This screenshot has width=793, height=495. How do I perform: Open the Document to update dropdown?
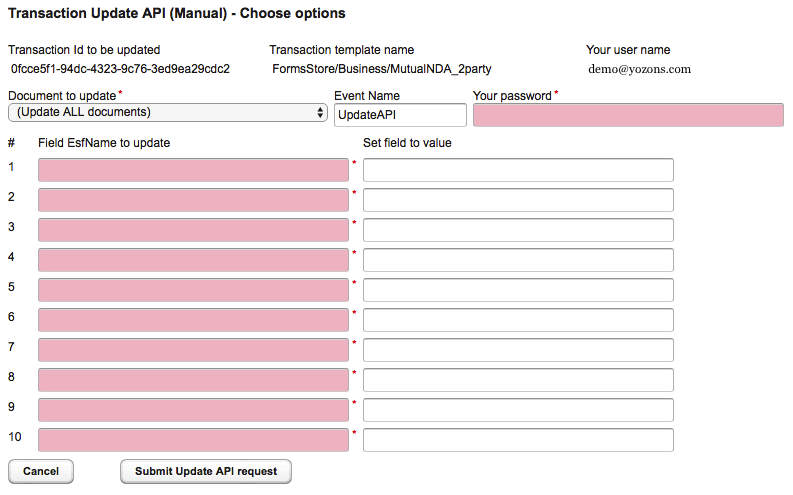[167, 113]
